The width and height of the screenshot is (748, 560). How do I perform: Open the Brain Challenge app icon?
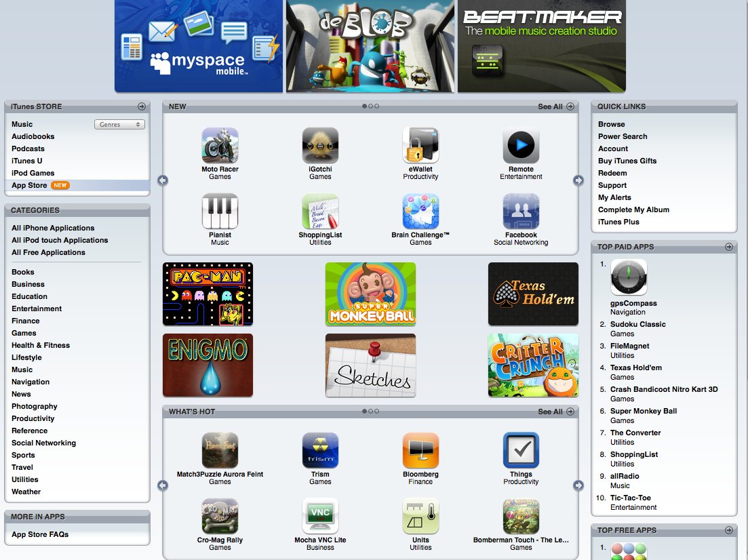[420, 212]
